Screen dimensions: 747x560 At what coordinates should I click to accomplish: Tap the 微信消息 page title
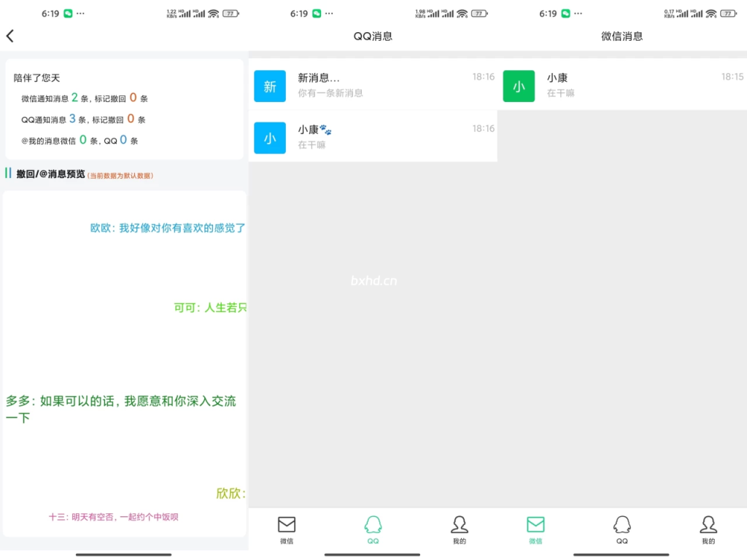pos(622,36)
